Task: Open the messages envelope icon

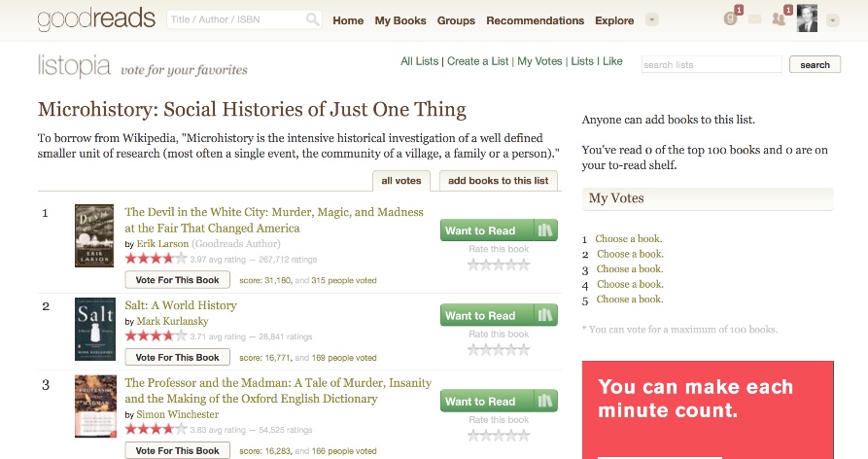Action: (754, 19)
